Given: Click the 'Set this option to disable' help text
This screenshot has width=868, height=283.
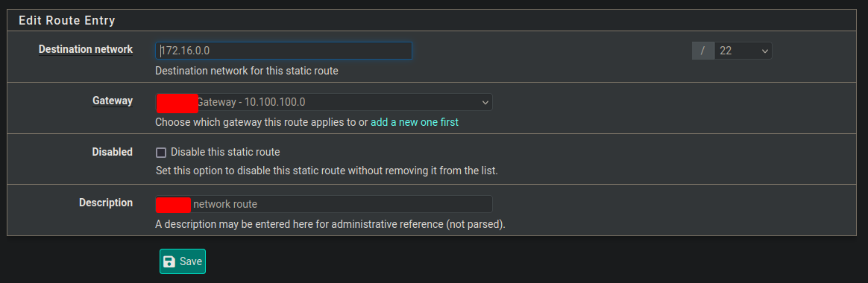Looking at the screenshot, I should pyautogui.click(x=327, y=171).
